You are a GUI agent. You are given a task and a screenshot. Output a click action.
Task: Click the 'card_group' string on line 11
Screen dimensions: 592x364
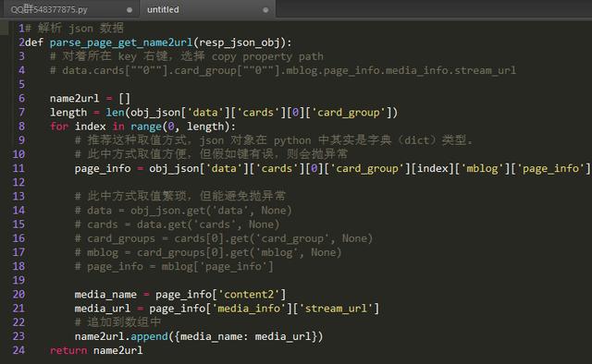(367, 168)
